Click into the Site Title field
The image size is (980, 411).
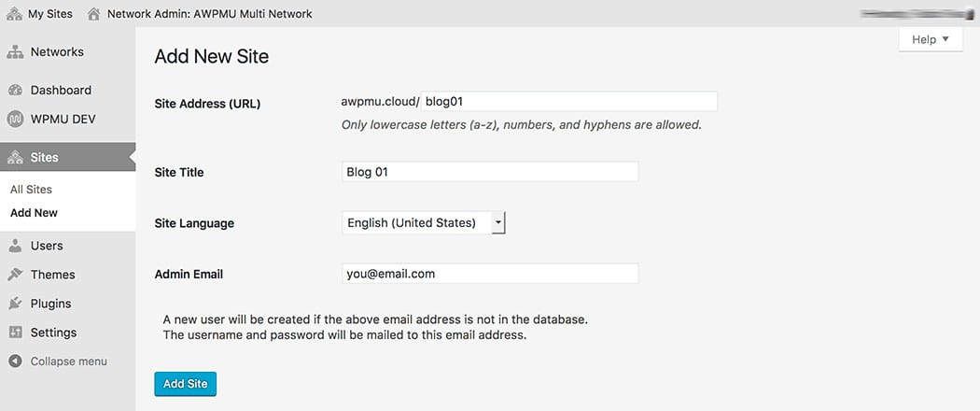[490, 172]
